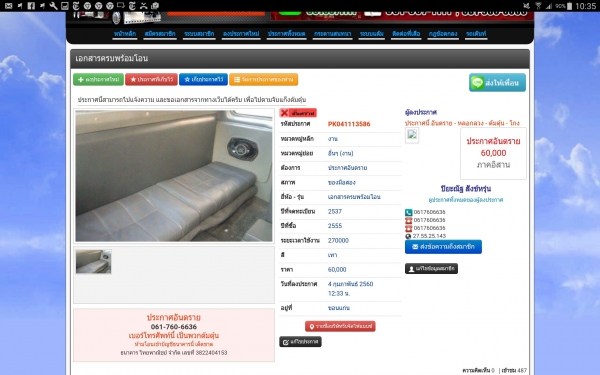
Task: Open the กฎข้อตกลง rules menu link
Action: [443, 34]
